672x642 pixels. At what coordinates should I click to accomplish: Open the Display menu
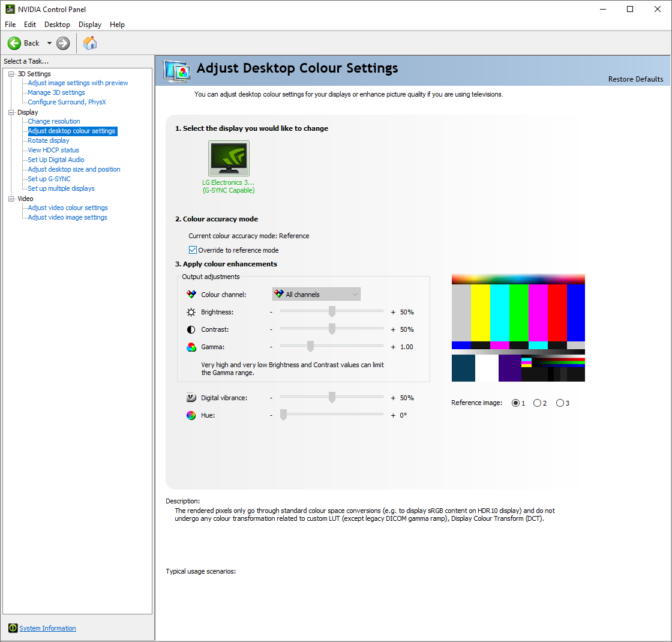(x=90, y=25)
